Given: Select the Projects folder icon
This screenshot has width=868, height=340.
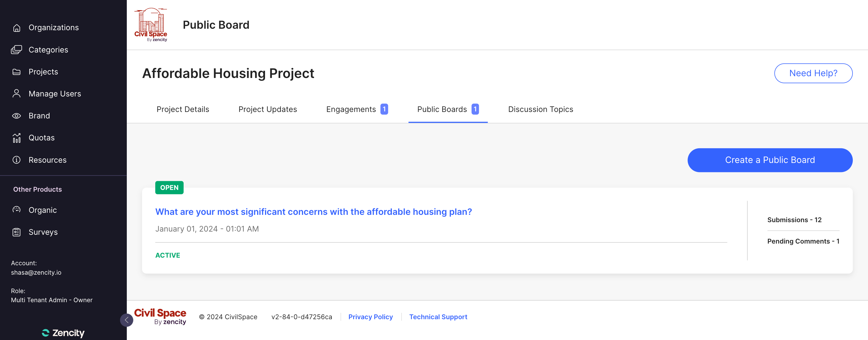Looking at the screenshot, I should point(17,72).
